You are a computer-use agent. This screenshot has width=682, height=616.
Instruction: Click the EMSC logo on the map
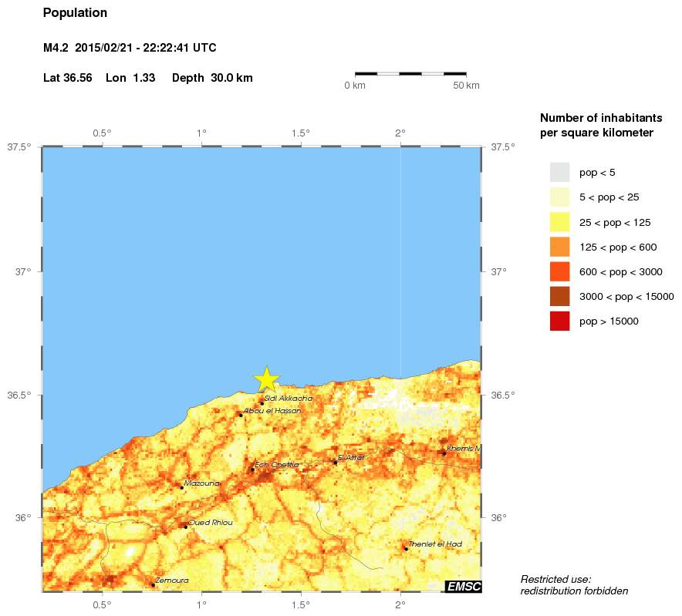coord(463,587)
